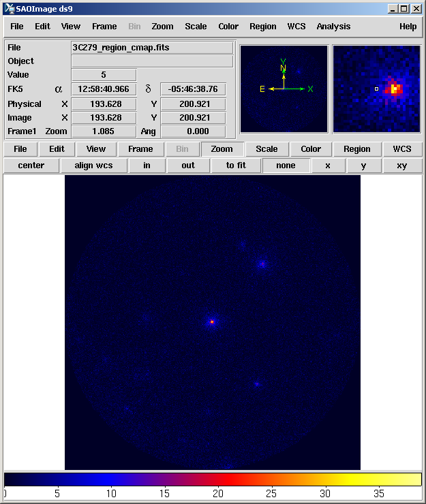Image resolution: width=426 pixels, height=504 pixels.
Task: Click the colorbar near value 35
Action: coord(379,479)
